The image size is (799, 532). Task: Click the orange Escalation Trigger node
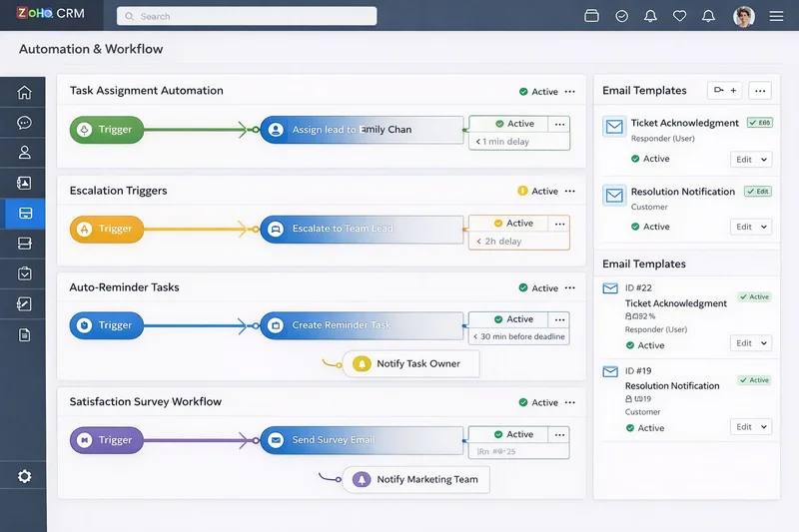[x=107, y=229]
